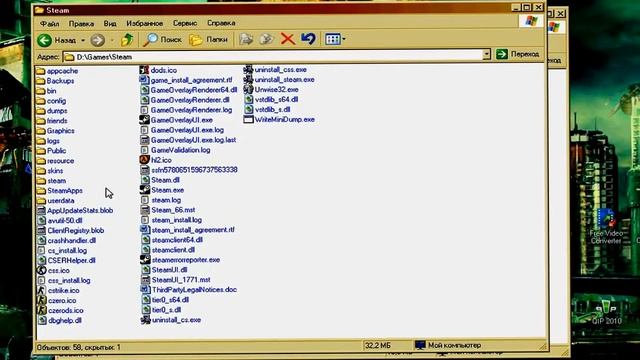Click Free Video Converter desktop shortcut
The width and height of the screenshot is (640, 360).
tap(606, 227)
